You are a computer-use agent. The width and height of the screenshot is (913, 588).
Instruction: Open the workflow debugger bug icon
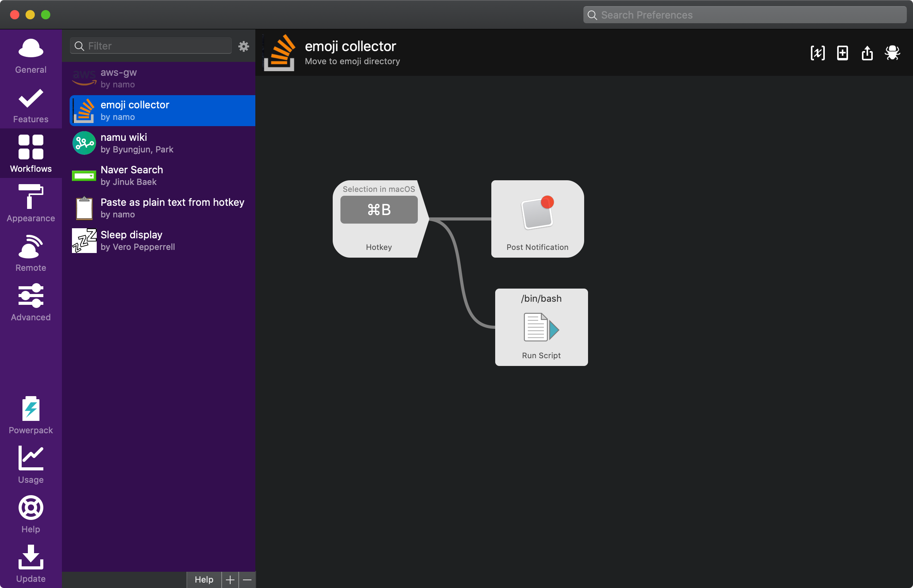[x=892, y=53]
